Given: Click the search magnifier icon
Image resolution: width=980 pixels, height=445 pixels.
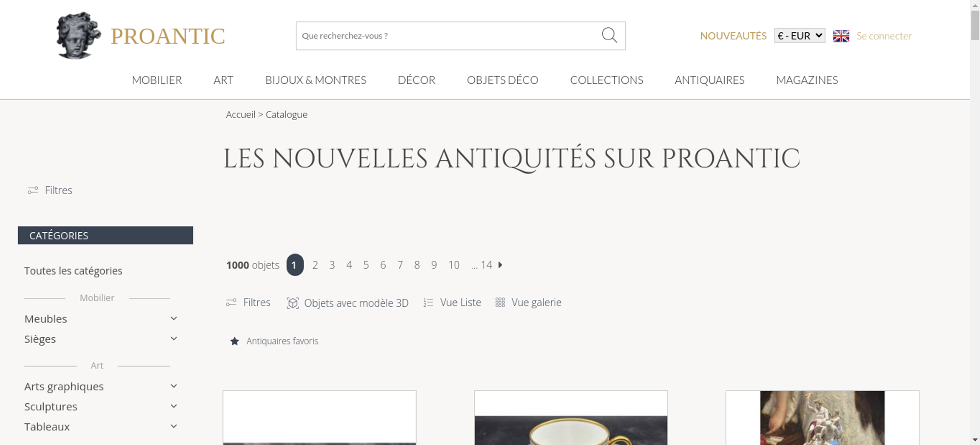Looking at the screenshot, I should pyautogui.click(x=609, y=35).
